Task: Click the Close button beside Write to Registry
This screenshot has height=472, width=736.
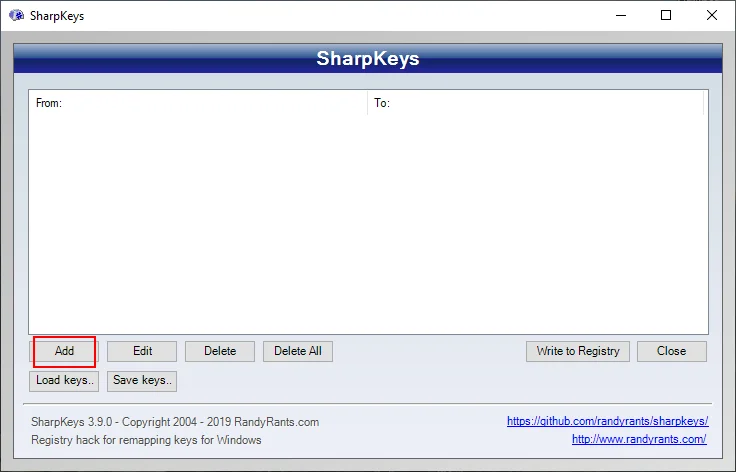Action: pyautogui.click(x=672, y=351)
